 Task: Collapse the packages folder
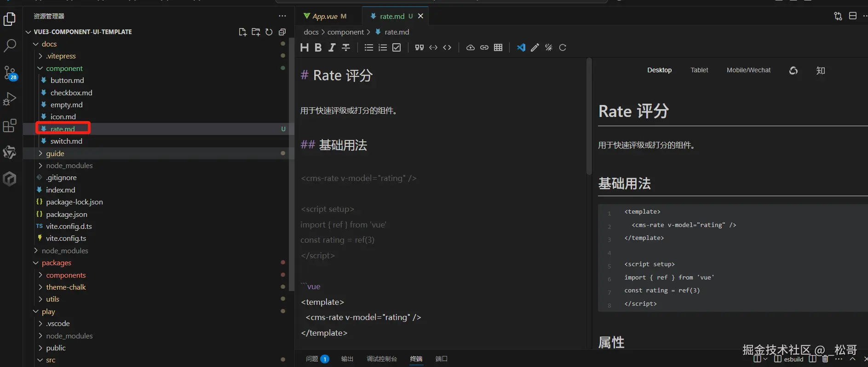click(x=56, y=262)
